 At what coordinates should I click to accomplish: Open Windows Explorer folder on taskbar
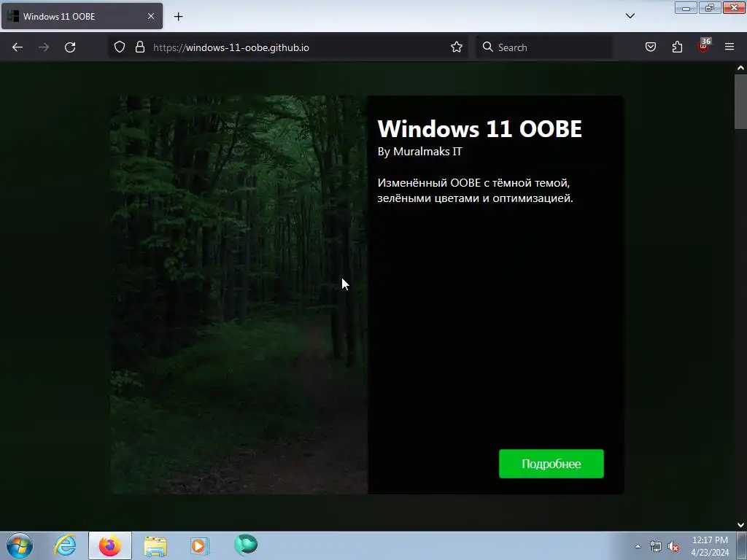click(x=155, y=545)
